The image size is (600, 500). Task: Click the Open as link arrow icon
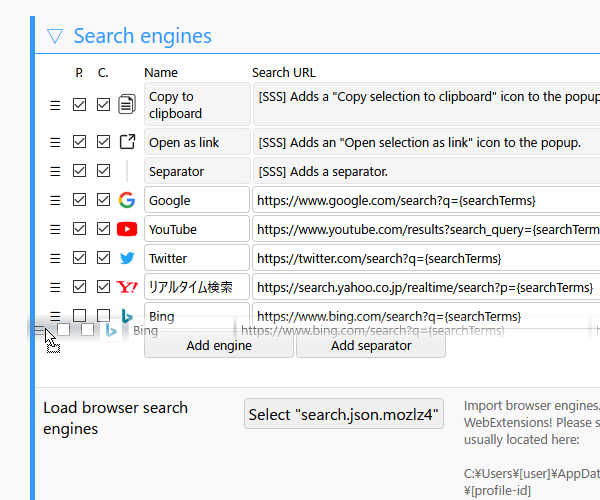(127, 142)
